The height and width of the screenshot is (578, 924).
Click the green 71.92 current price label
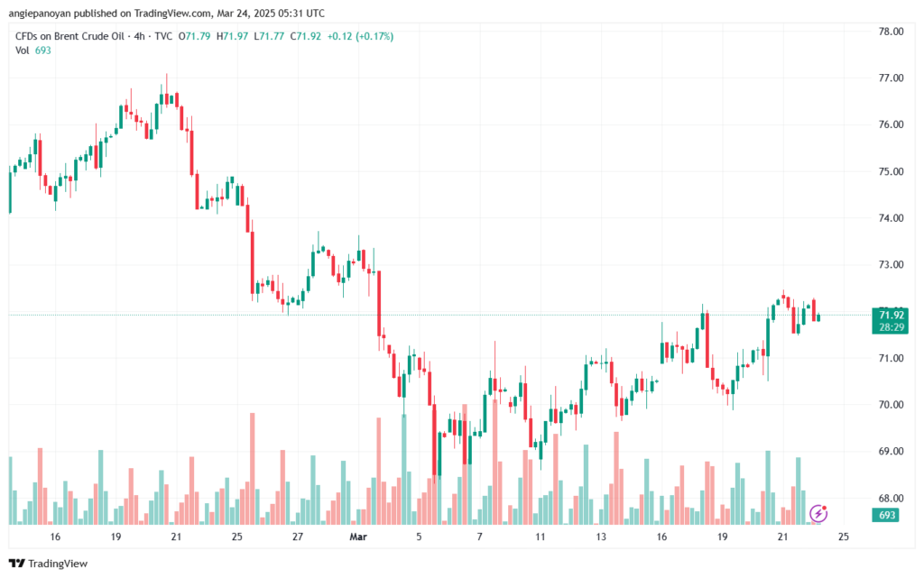tap(892, 315)
